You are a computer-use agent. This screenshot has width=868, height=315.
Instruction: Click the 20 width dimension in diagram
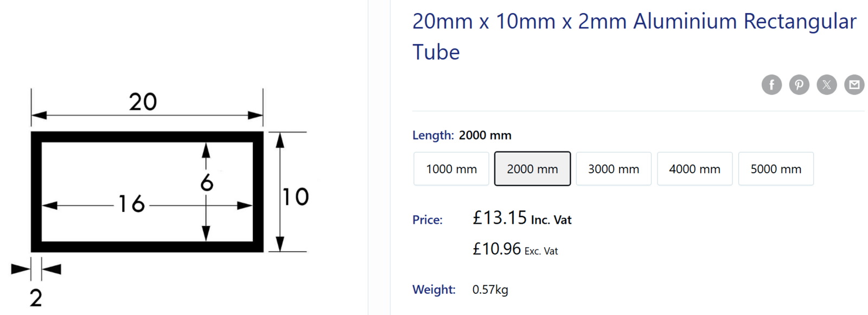(x=143, y=102)
